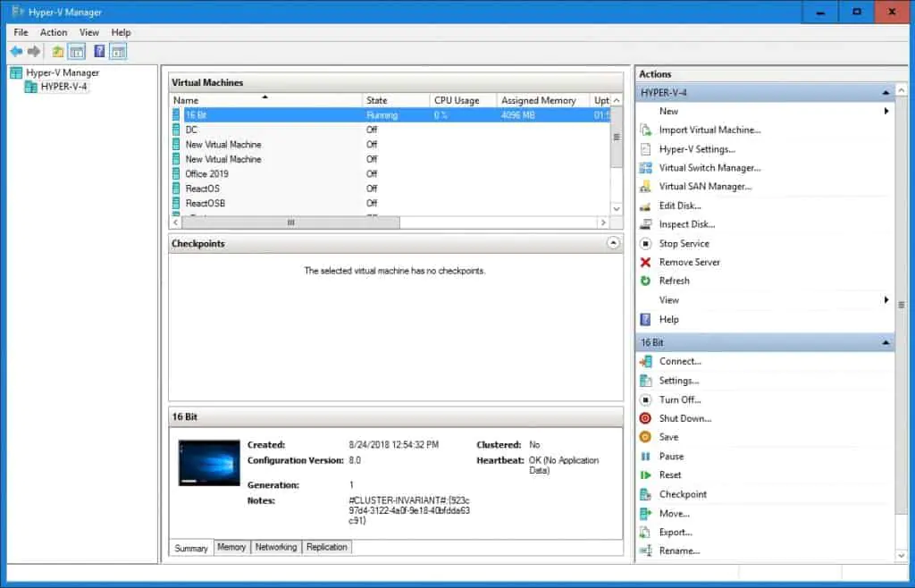Screen dimensions: 915x588
Task: Refresh the HYPER-V-4 server
Action: (x=672, y=281)
